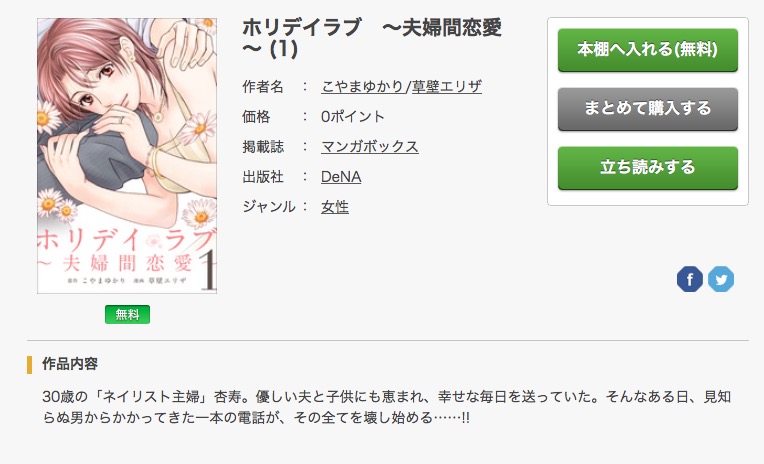The image size is (764, 464).
Task: Click the title ホリデイラブ ~夫婦間恋愛~ (1)
Action: point(372,38)
